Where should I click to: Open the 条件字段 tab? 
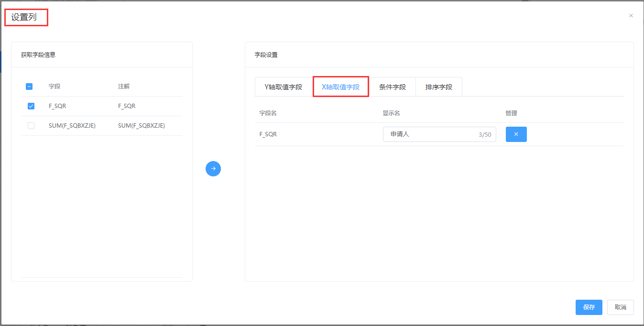(x=392, y=87)
